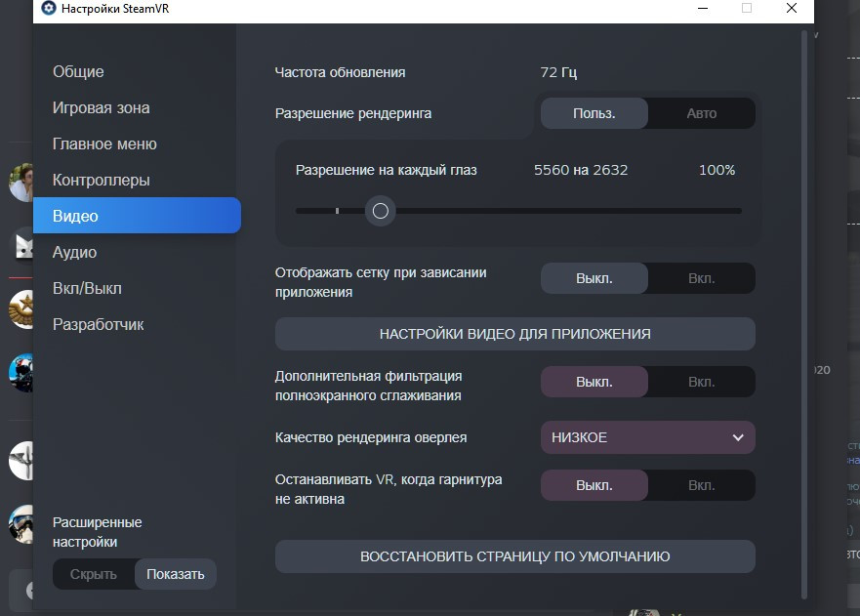Image resolution: width=860 pixels, height=616 pixels.
Task: Set pause VR when headset idle Выкл.
Action: [x=594, y=486]
